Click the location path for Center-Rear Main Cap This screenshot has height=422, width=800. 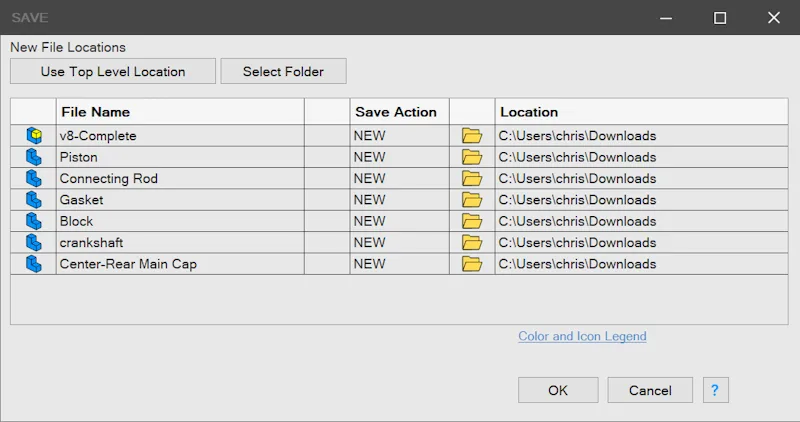pyautogui.click(x=641, y=264)
